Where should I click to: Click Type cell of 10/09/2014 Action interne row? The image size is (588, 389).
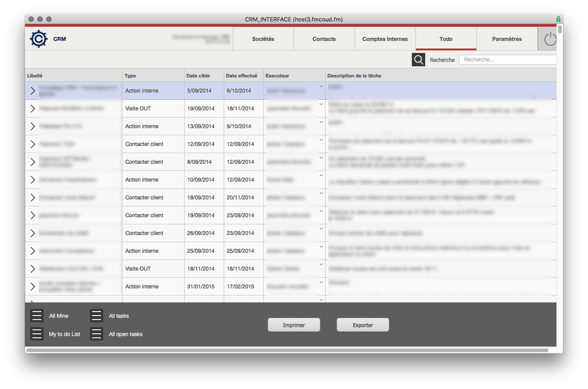click(153, 180)
